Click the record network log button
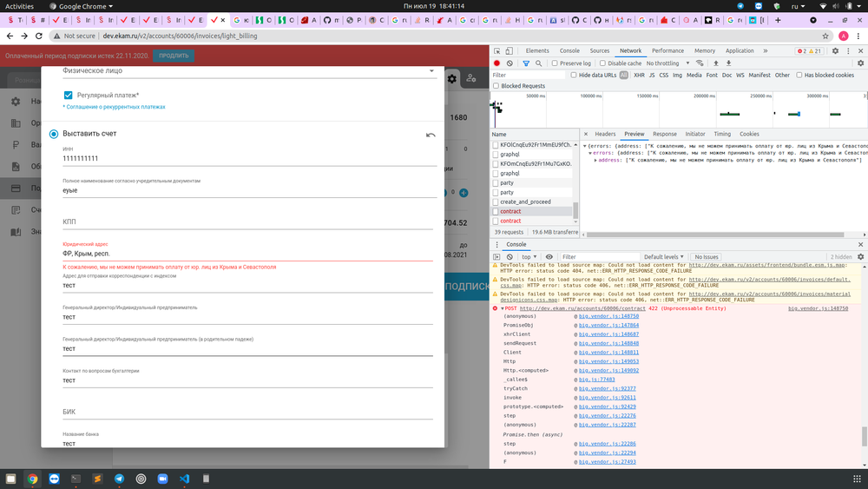This screenshot has width=868, height=489. pyautogui.click(x=497, y=63)
